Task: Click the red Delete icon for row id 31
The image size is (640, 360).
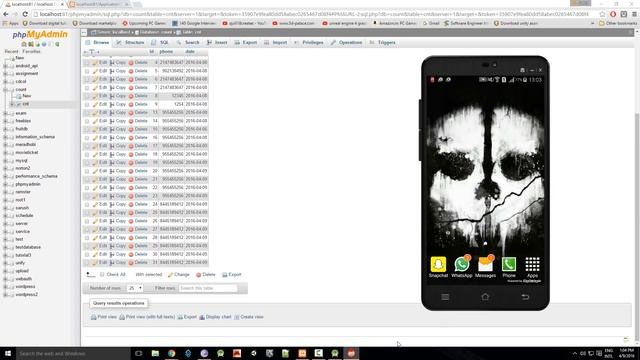Action: tap(131, 262)
